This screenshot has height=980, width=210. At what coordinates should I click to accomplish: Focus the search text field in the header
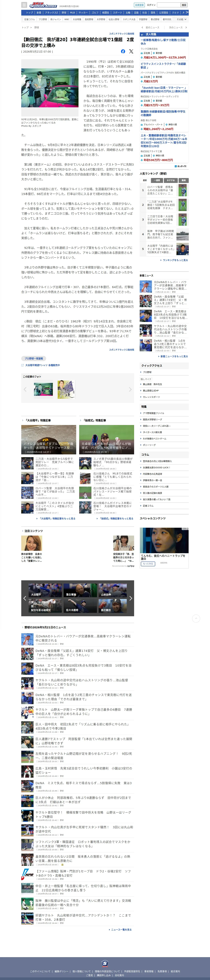[169, 5]
